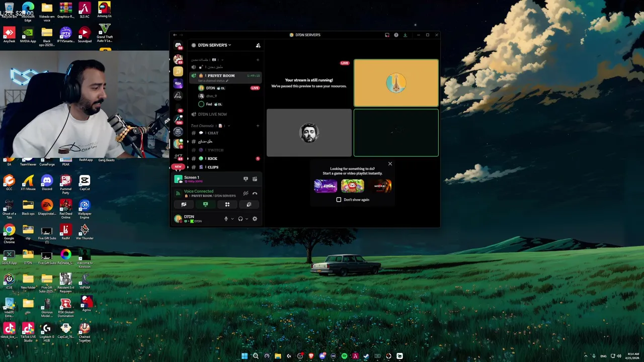Viewport: 644px width, 362px height.
Task: Click Discord green download update icon
Action: click(405, 35)
